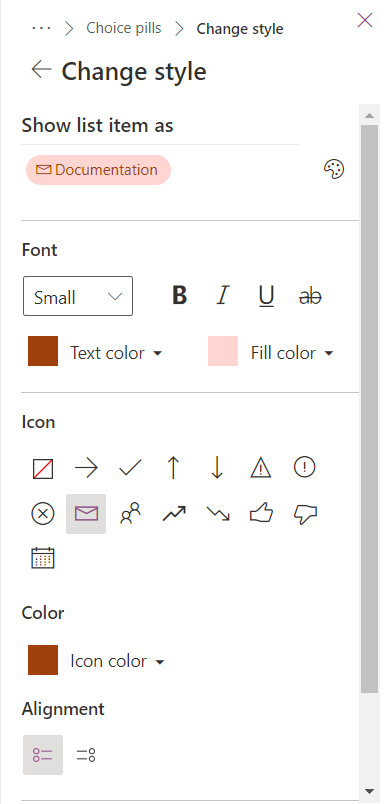Choose the down arrow icon
Image resolution: width=384 pixels, height=804 pixels.
click(x=217, y=469)
